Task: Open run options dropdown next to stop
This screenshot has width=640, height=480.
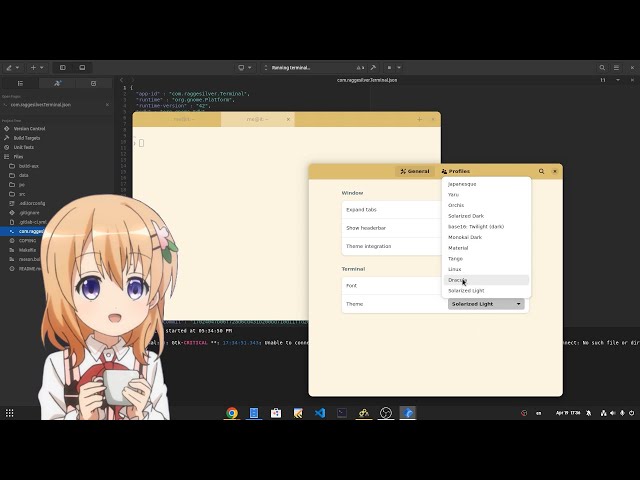Action: (x=399, y=68)
